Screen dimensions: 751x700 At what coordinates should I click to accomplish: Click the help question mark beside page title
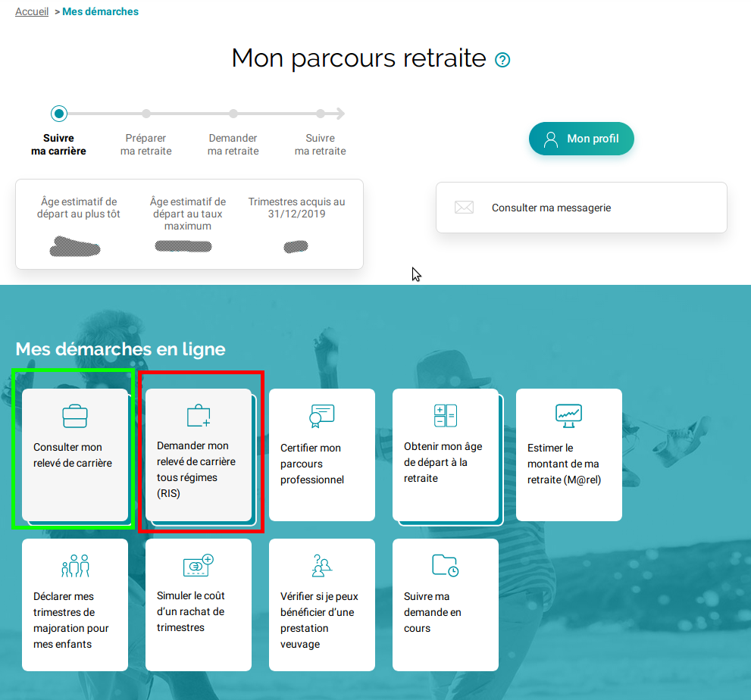point(502,60)
